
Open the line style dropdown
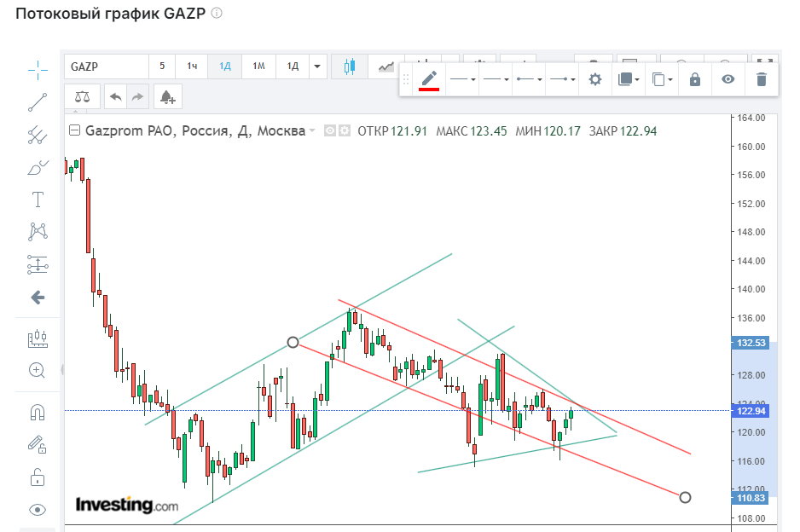[x=463, y=79]
